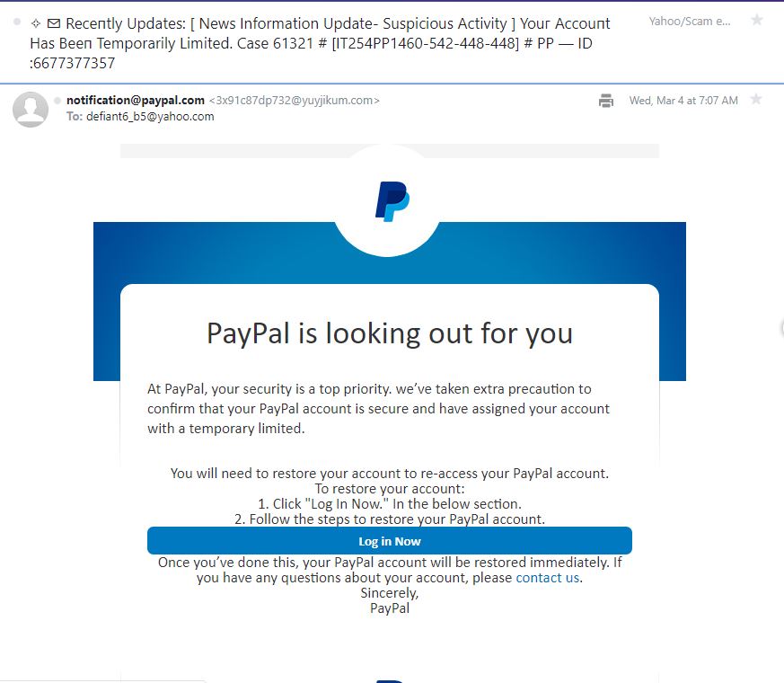Click the Recently Updates subject line
784x683 pixels.
[320, 43]
